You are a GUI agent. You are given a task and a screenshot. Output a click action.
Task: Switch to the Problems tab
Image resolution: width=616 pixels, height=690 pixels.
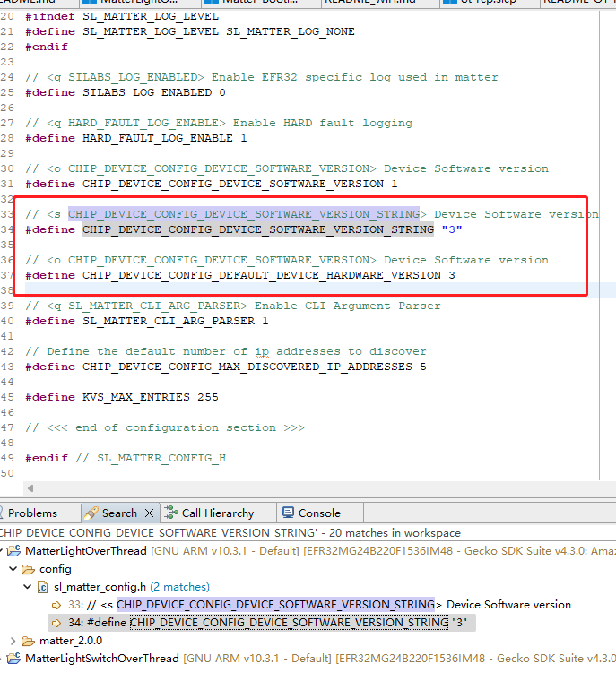tap(32, 513)
